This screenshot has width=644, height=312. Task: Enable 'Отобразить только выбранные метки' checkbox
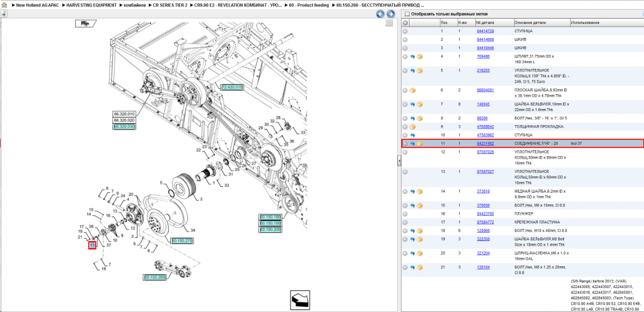[406, 14]
